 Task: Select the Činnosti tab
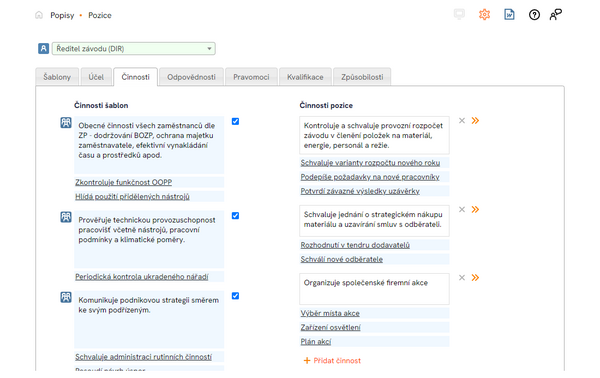[135, 77]
